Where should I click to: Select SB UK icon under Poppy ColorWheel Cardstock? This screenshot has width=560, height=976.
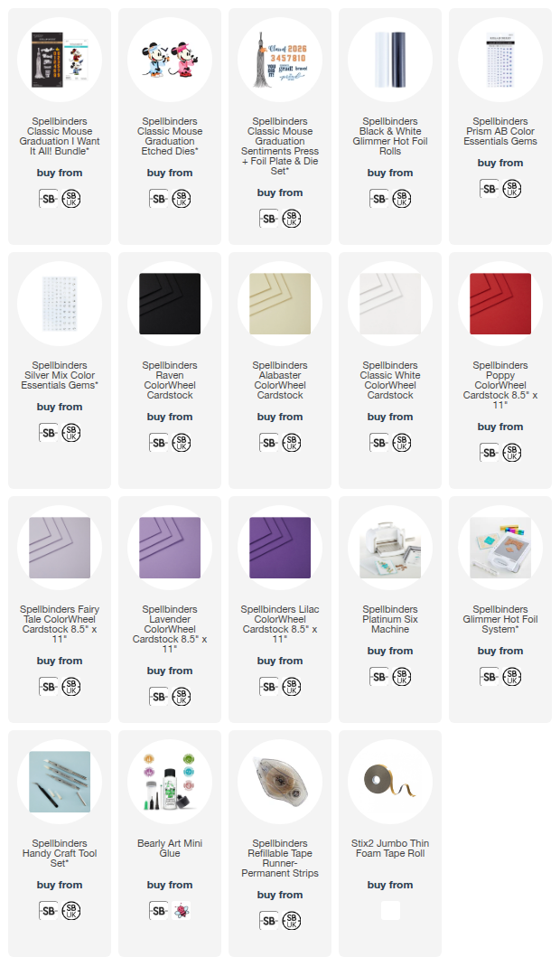click(x=511, y=453)
